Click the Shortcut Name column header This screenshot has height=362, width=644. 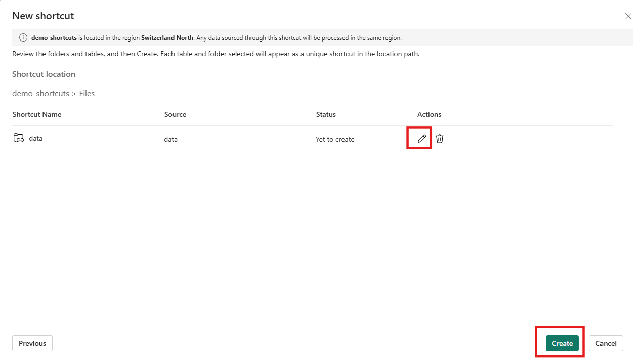click(x=36, y=114)
